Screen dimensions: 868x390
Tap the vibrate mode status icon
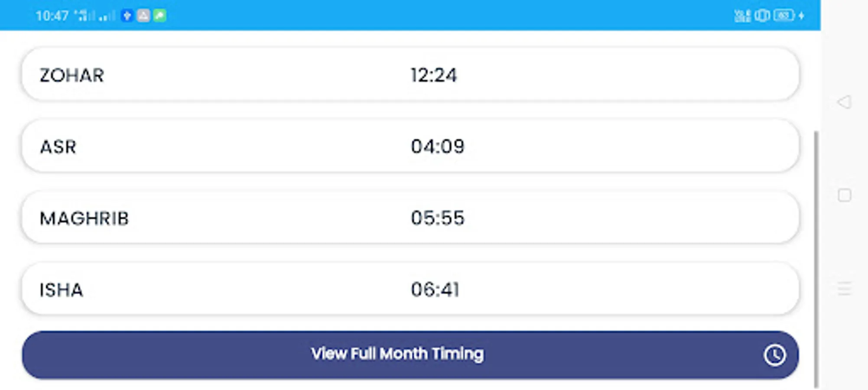pyautogui.click(x=762, y=16)
